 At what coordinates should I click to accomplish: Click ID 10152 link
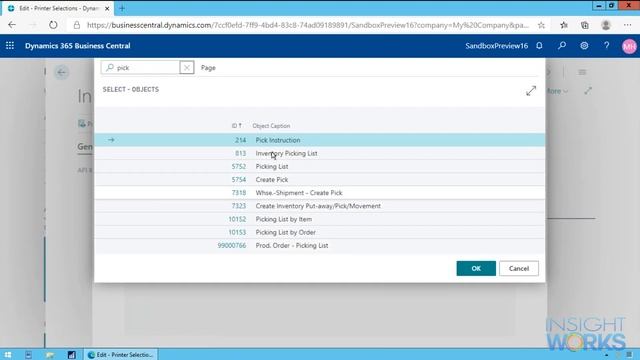pyautogui.click(x=237, y=219)
